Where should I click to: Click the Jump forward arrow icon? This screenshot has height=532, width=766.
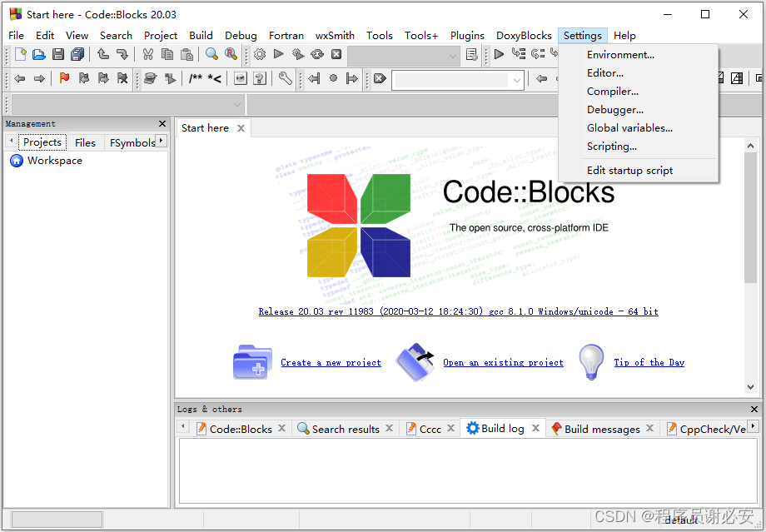tap(39, 78)
